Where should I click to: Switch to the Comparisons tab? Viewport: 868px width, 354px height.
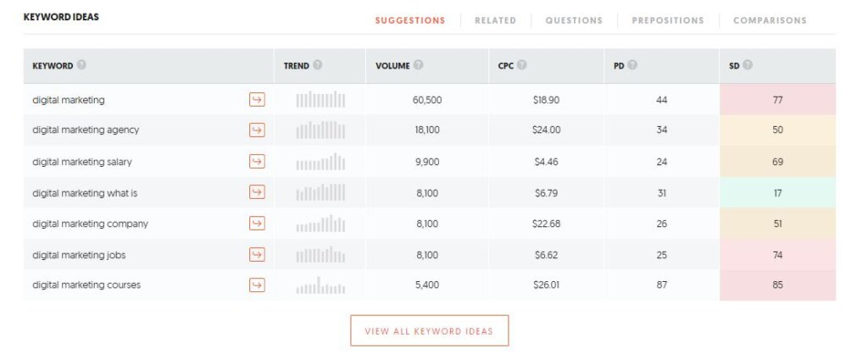tap(770, 20)
